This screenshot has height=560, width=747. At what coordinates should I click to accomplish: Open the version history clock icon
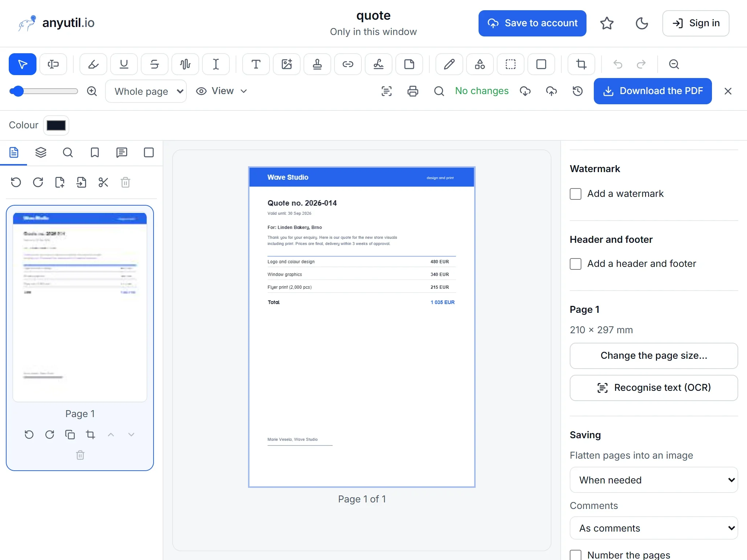click(578, 91)
